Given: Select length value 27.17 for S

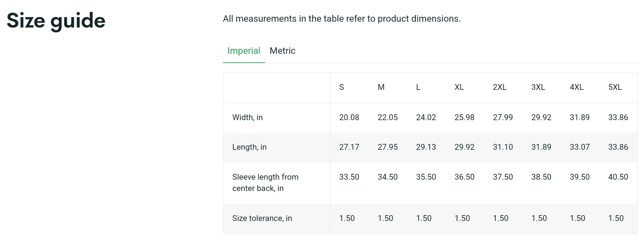Looking at the screenshot, I should [x=349, y=147].
